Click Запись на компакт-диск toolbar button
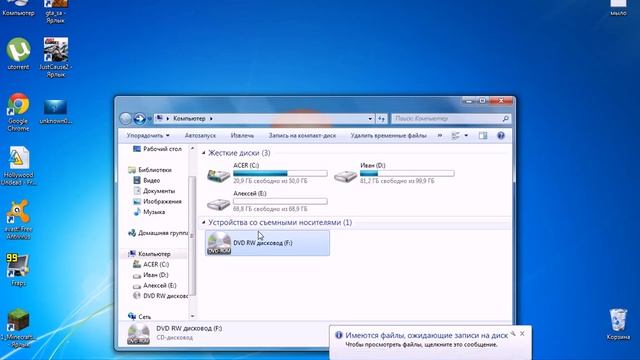Image resolution: width=640 pixels, height=360 pixels. click(x=302, y=136)
